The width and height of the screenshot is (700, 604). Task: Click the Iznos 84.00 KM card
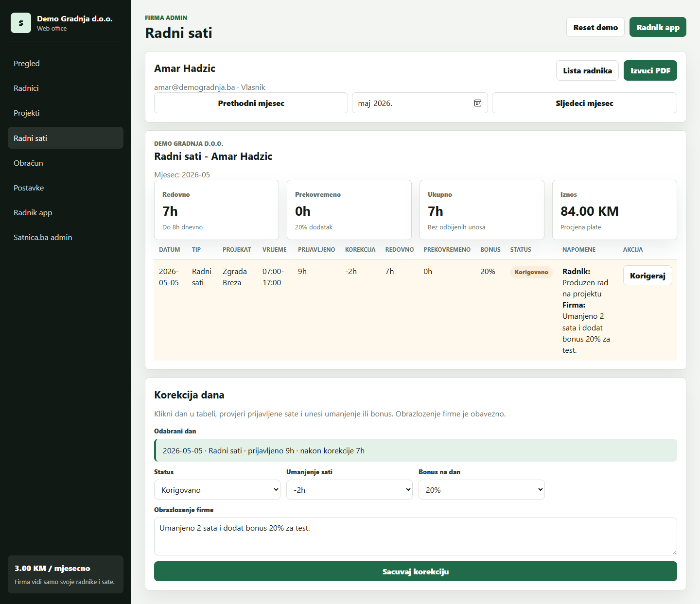pos(614,210)
